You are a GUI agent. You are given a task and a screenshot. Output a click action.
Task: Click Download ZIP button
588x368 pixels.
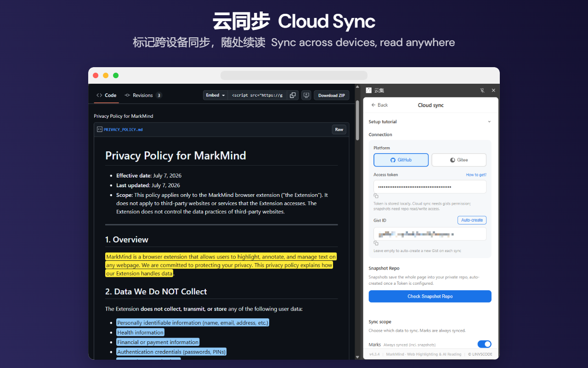[331, 95]
